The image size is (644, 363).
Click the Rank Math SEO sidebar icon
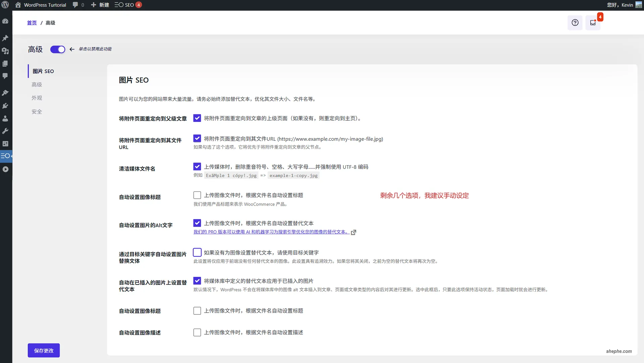tap(5, 156)
